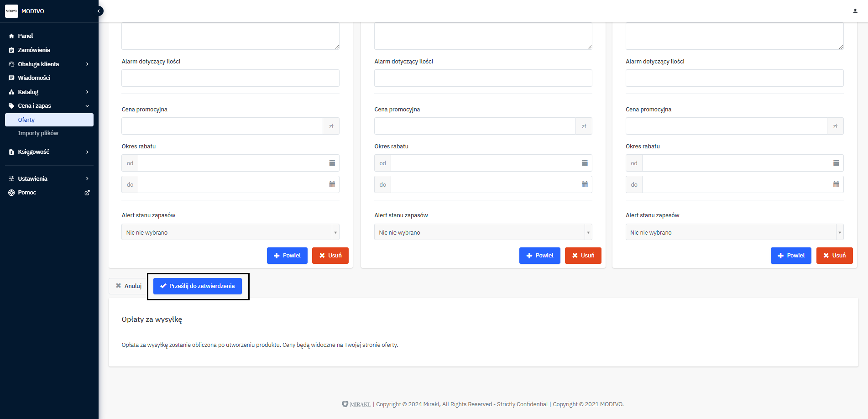Screen dimensions: 868x419
Task: Open calendar for third offer's 'do' date
Action: (x=836, y=184)
